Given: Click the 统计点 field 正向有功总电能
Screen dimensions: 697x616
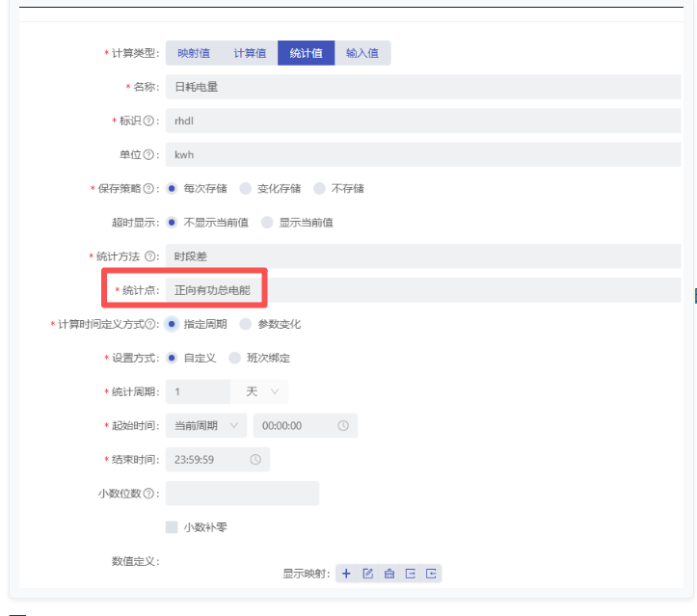Looking at the screenshot, I should (x=424, y=290).
